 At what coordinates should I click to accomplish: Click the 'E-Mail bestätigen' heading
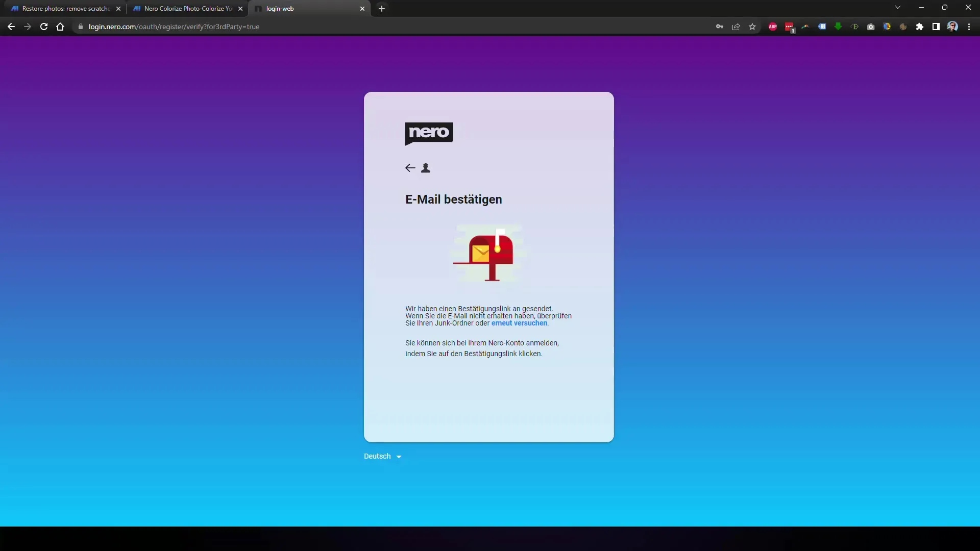tap(454, 199)
